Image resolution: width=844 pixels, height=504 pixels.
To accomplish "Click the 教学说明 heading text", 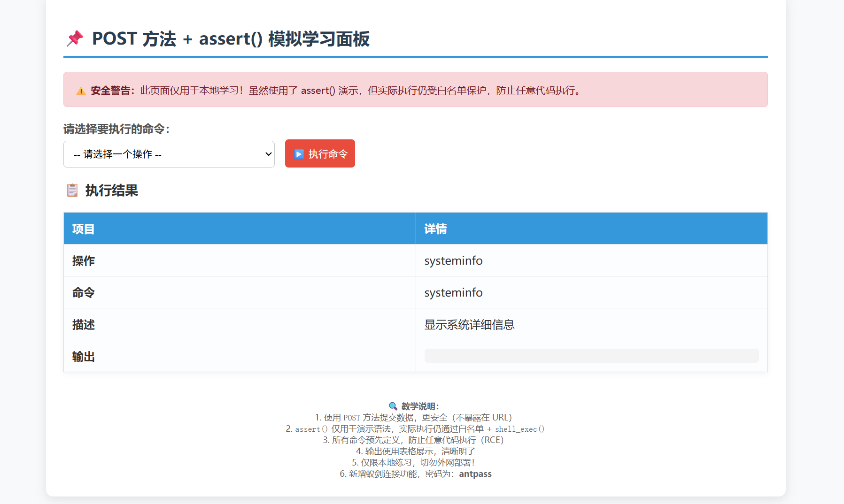I will click(x=420, y=406).
